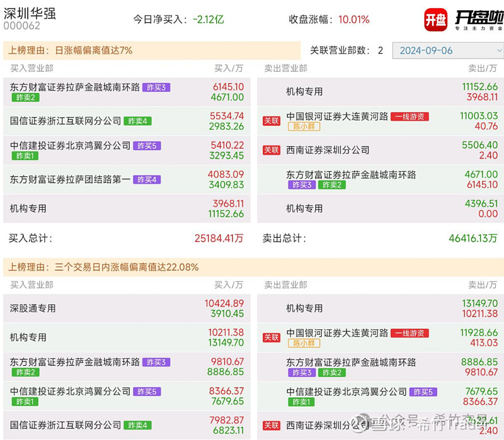This screenshot has height=440, width=504.
Task: Click sell amount 11152.66 in top sell table
Action: [x=480, y=87]
